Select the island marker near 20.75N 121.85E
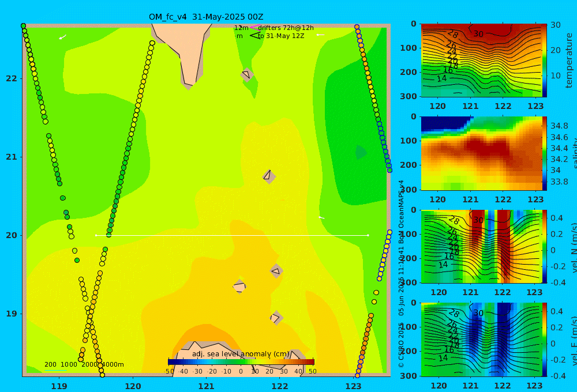The image size is (577, 392). point(269,176)
